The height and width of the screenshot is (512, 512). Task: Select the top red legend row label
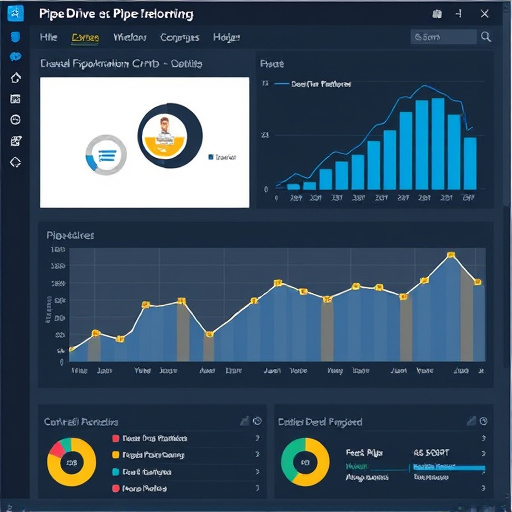(155, 438)
